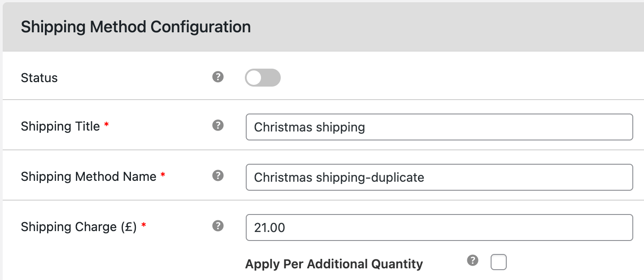The image size is (644, 280).
Task: Click the Shipping Charge (£) label
Action: pos(78,227)
